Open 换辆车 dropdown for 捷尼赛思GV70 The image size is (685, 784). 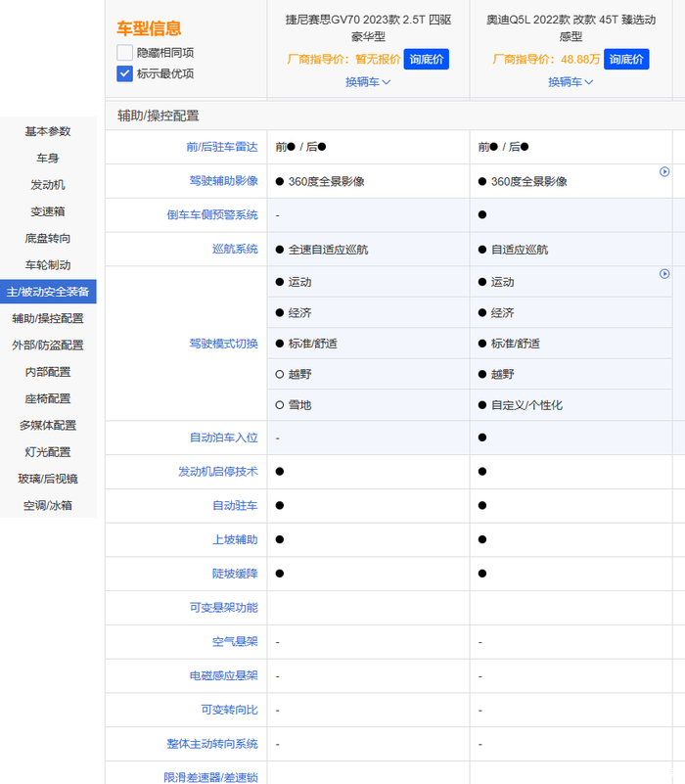pyautogui.click(x=368, y=82)
